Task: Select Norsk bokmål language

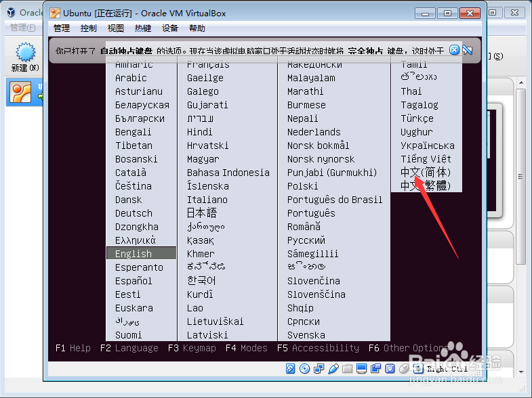Action: click(319, 146)
